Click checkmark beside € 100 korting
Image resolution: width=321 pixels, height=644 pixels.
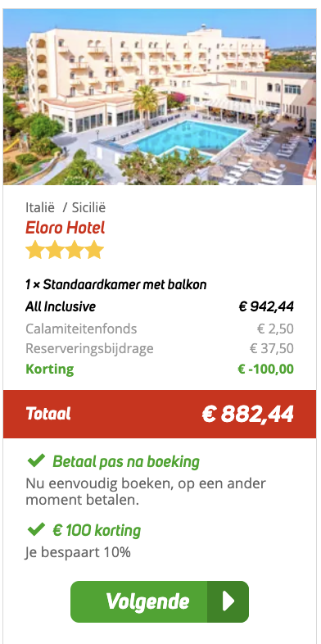pyautogui.click(x=36, y=530)
